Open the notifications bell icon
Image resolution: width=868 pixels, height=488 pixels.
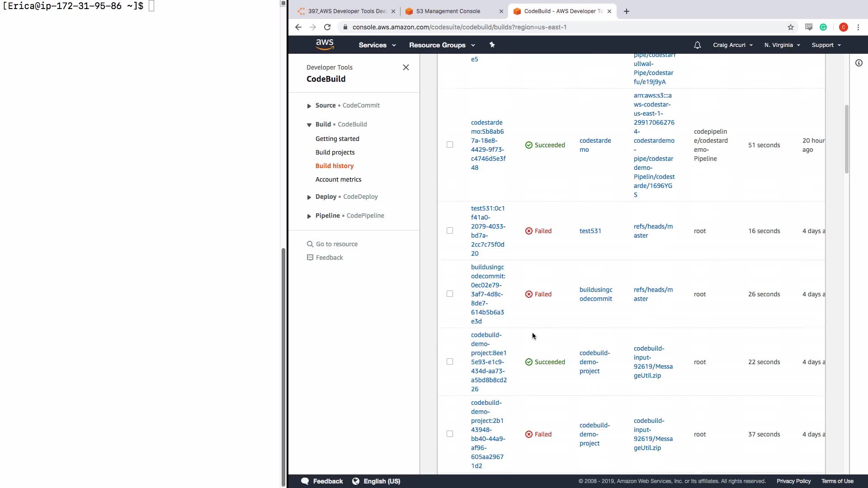tap(697, 45)
